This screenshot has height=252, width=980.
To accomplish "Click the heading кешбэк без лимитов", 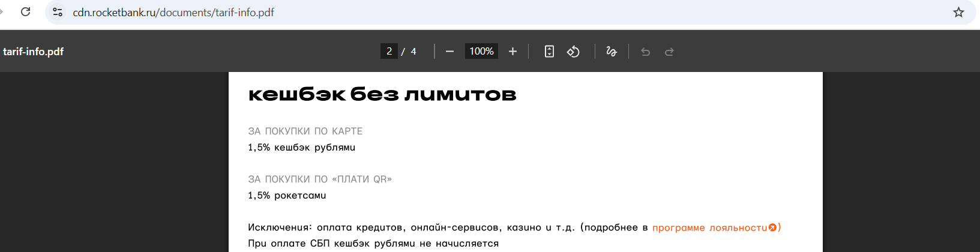I will [x=382, y=94].
